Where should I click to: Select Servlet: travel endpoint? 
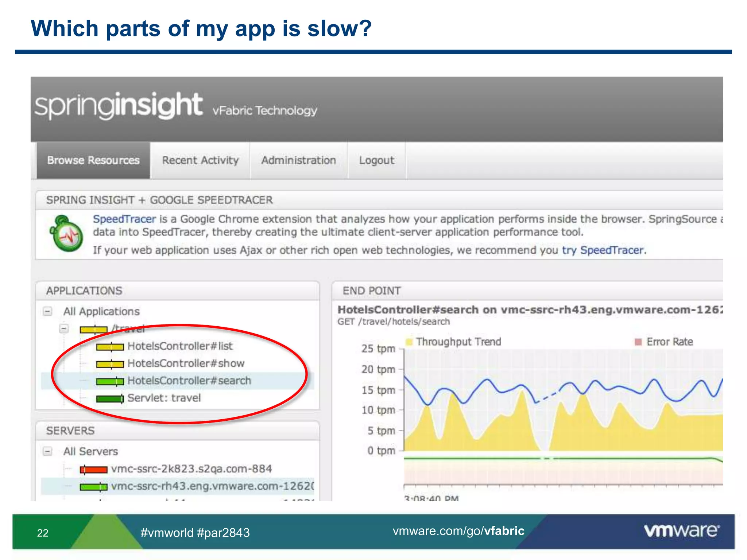pyautogui.click(x=164, y=398)
